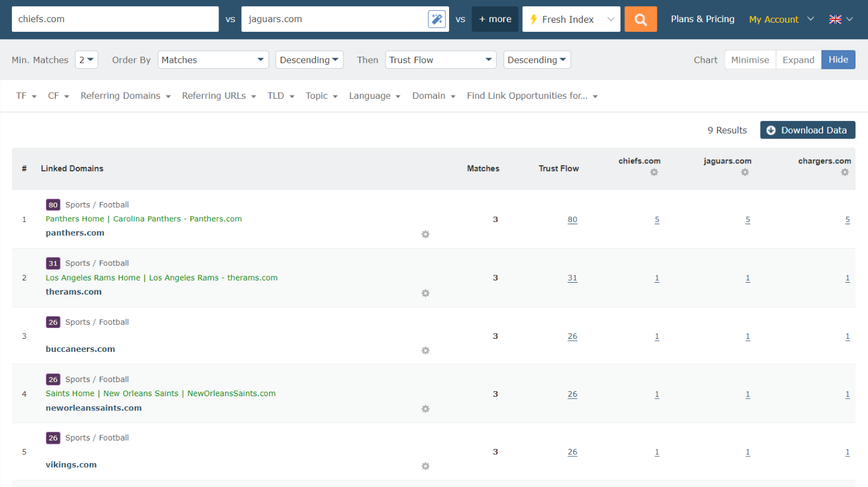Image resolution: width=868 pixels, height=487 pixels.
Task: Open the gear settings under chargers.com column
Action: (x=845, y=172)
